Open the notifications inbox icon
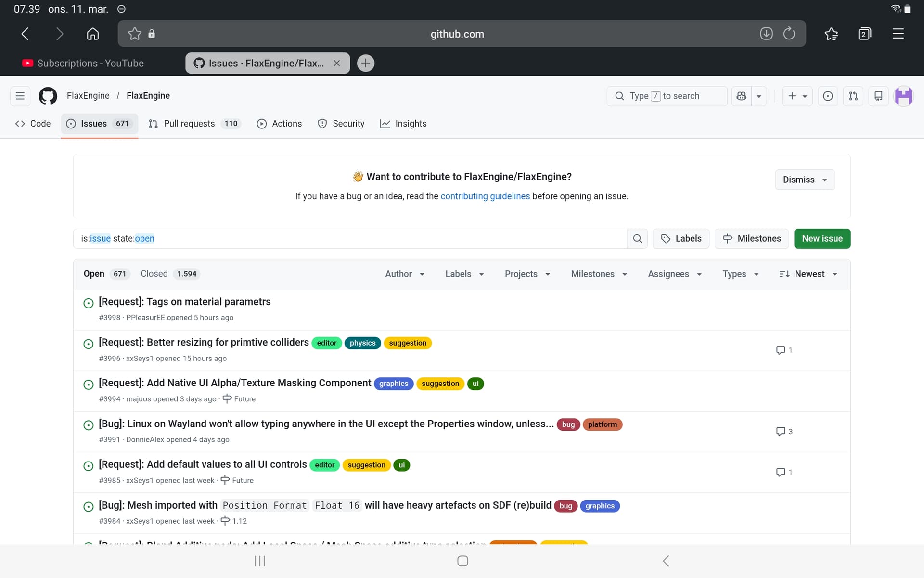 [878, 96]
